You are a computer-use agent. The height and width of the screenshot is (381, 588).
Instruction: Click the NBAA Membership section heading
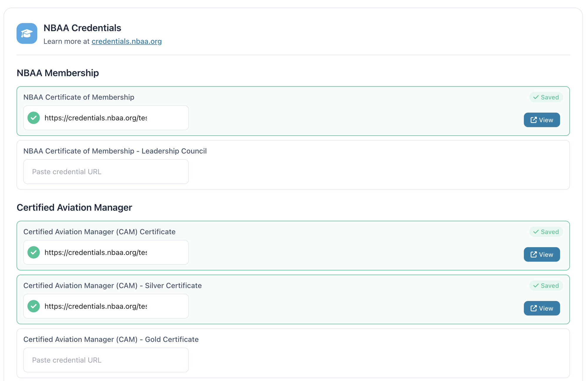click(58, 73)
